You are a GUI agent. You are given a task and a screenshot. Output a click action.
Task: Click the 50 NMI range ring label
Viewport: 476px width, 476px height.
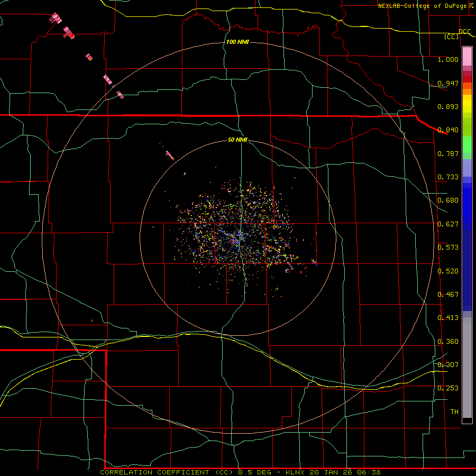click(x=237, y=140)
